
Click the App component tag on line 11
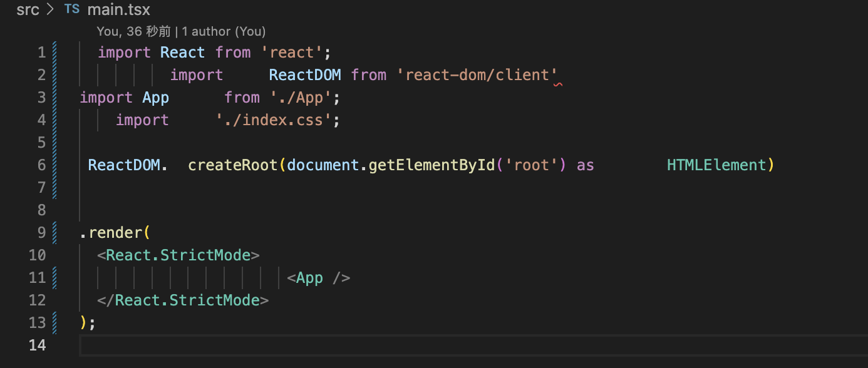310,278
